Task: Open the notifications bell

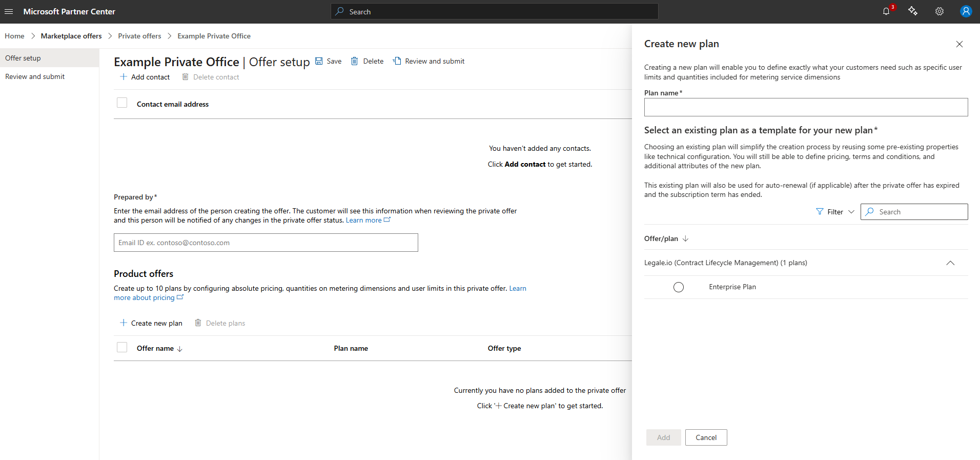Action: [x=886, y=11]
